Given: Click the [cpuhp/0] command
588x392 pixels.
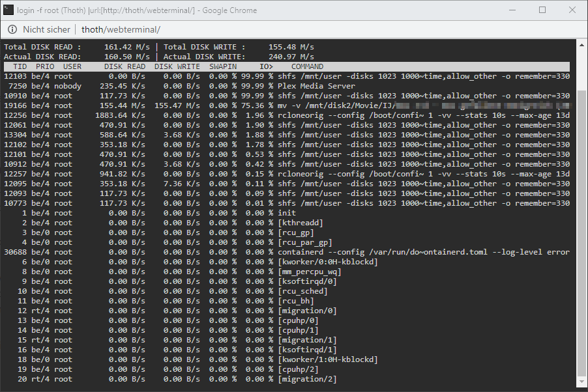Looking at the screenshot, I should click(x=298, y=320).
